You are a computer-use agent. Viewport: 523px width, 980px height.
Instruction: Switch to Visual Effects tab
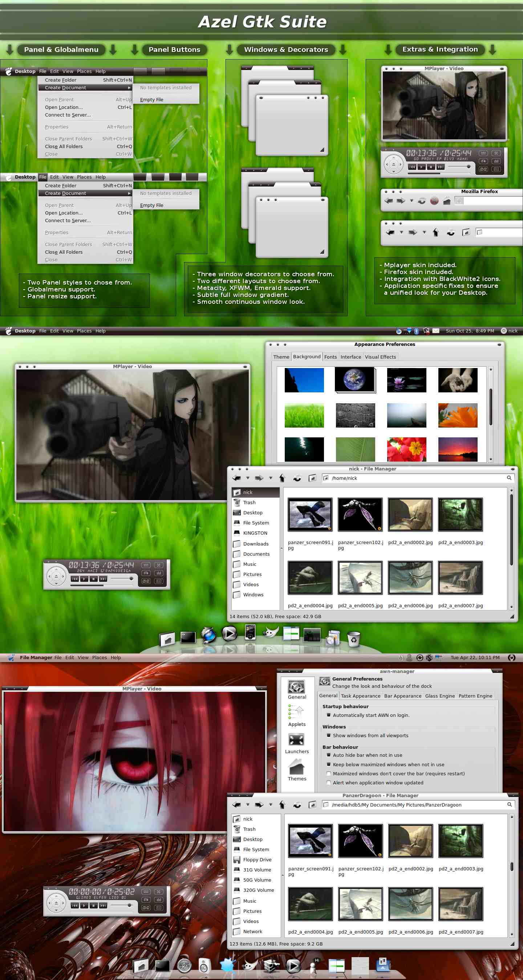(380, 357)
